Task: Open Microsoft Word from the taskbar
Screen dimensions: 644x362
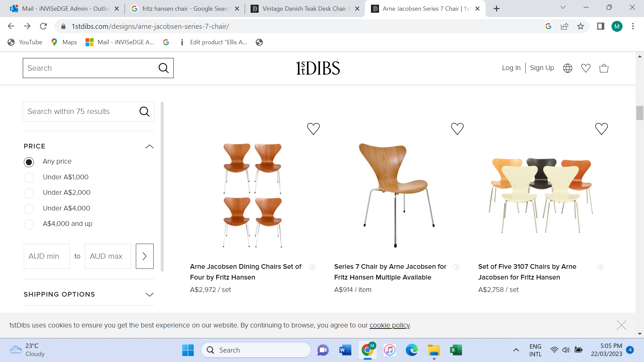Action: pyautogui.click(x=345, y=350)
